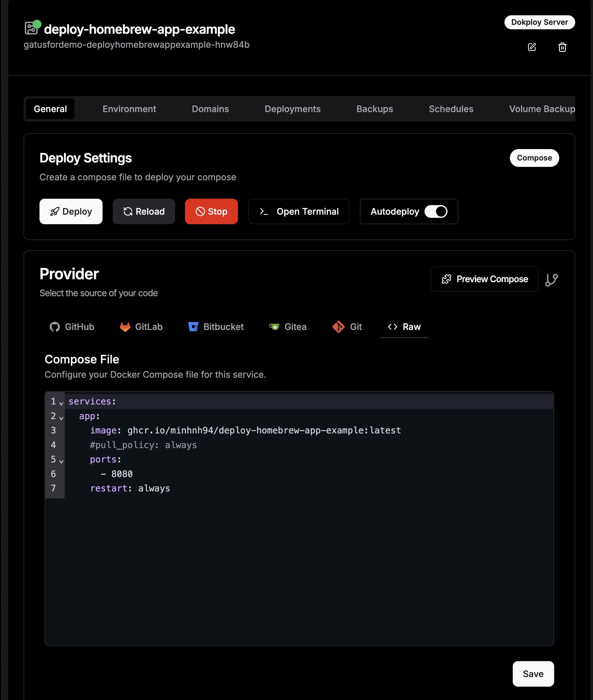Viewport: 593px width, 700px height.
Task: Select the Git provider option
Action: click(x=347, y=327)
